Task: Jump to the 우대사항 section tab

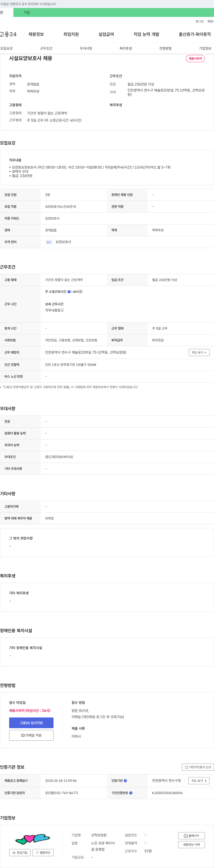Action: pyautogui.click(x=86, y=49)
